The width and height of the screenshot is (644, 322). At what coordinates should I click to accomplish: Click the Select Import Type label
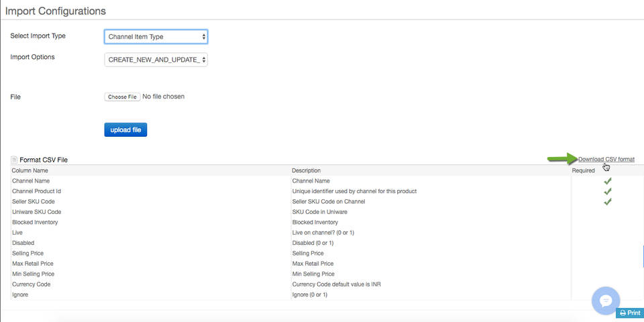(38, 36)
